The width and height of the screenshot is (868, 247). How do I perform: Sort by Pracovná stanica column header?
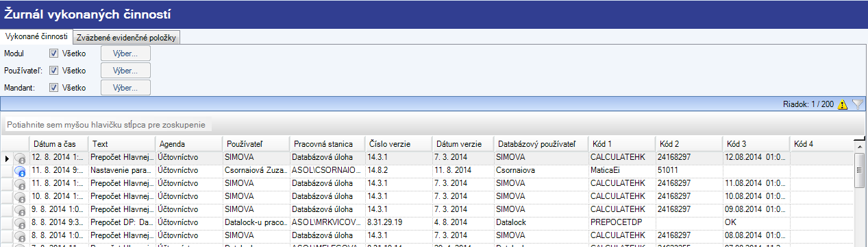tap(327, 144)
